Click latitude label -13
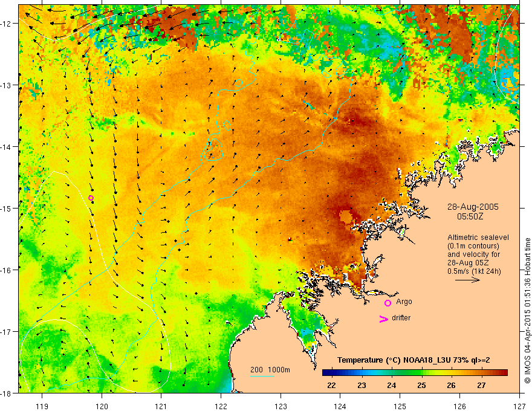The image size is (532, 411). tap(7, 85)
